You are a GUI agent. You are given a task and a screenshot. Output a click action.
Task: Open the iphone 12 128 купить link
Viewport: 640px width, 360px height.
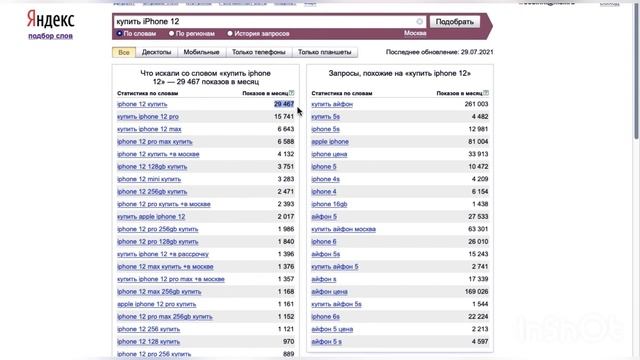pyautogui.click(x=149, y=342)
